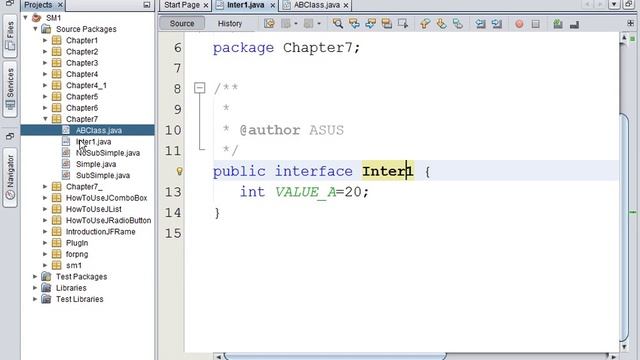The height and width of the screenshot is (360, 640).
Task: Click the Uncomment toolbar icon
Action: tap(574, 24)
